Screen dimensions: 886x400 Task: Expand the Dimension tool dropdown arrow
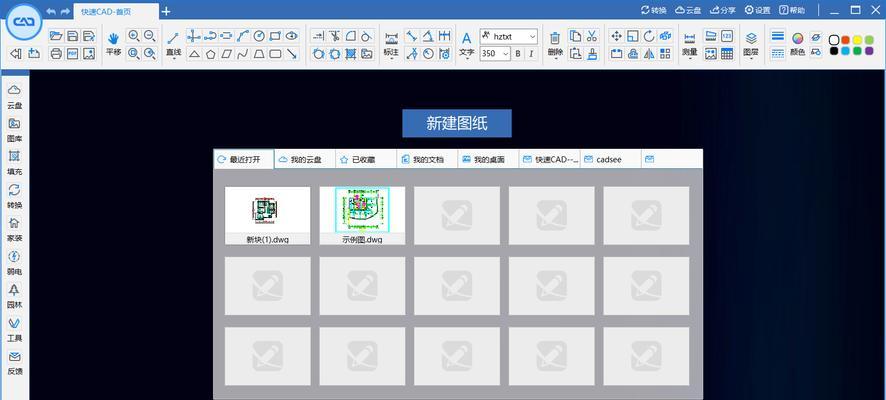[x=391, y=58]
